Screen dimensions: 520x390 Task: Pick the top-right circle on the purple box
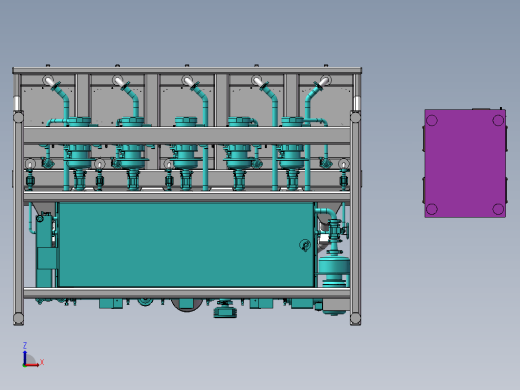tap(498, 121)
